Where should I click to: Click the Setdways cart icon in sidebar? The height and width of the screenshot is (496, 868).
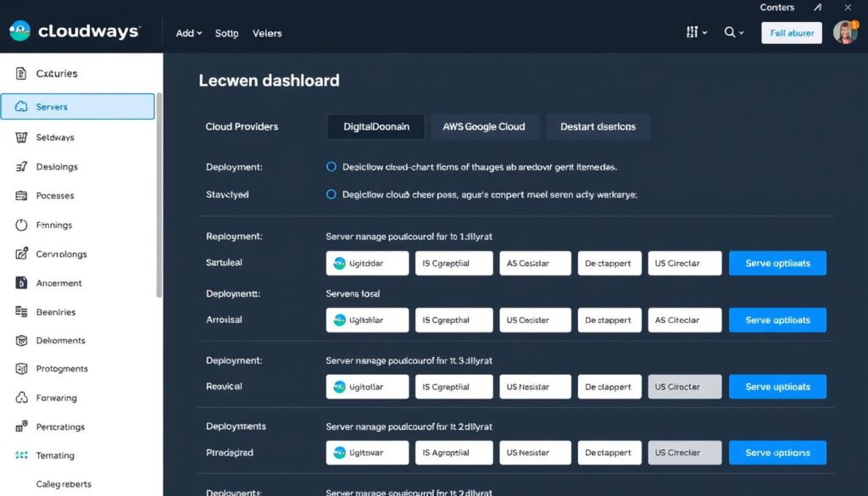click(x=21, y=137)
